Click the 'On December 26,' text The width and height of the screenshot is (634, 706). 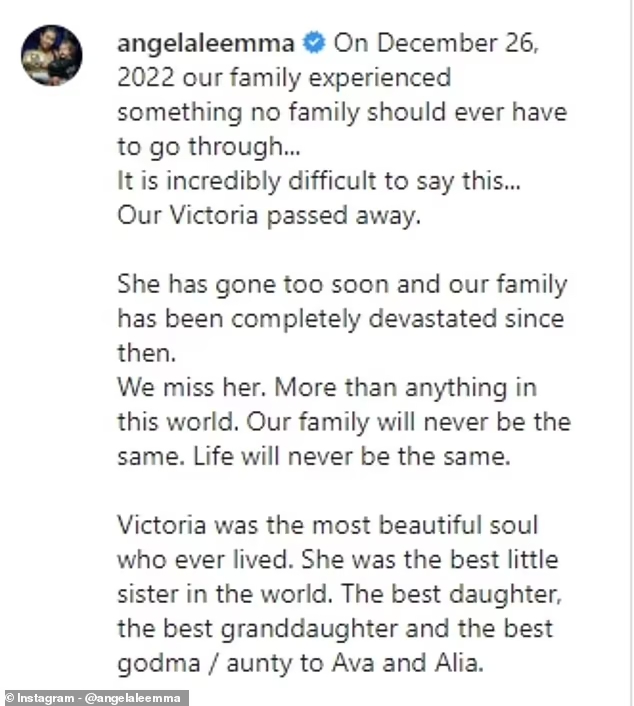436,44
